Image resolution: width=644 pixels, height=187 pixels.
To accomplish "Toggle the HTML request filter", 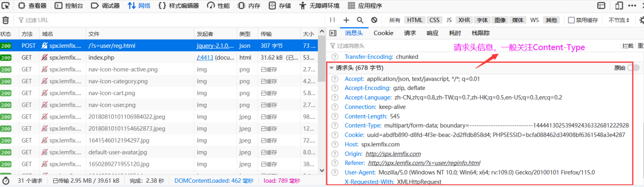I will (x=415, y=20).
